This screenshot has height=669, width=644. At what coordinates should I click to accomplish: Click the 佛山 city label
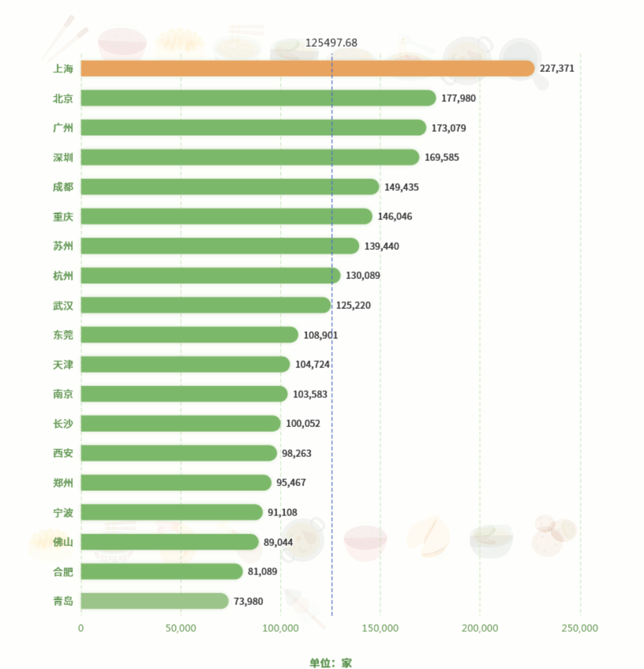tap(63, 542)
